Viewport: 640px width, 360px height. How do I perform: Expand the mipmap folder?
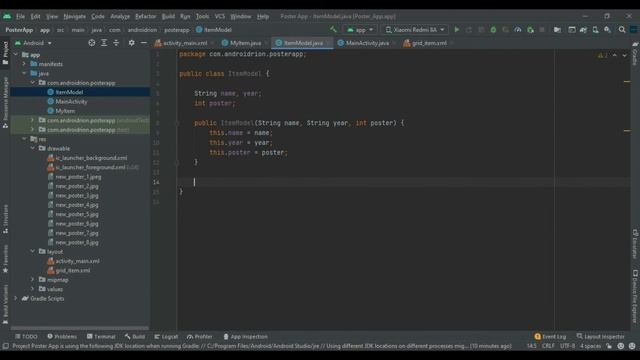(33, 280)
